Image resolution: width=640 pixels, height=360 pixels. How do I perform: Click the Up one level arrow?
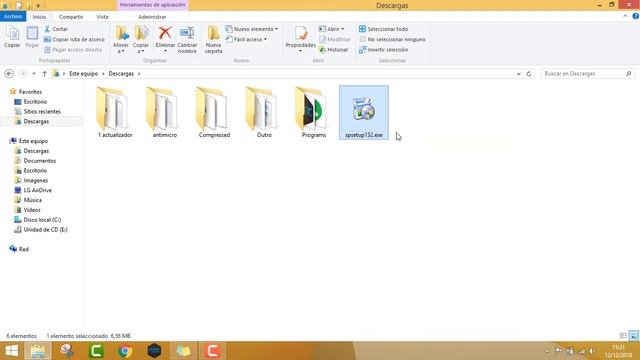(44, 73)
